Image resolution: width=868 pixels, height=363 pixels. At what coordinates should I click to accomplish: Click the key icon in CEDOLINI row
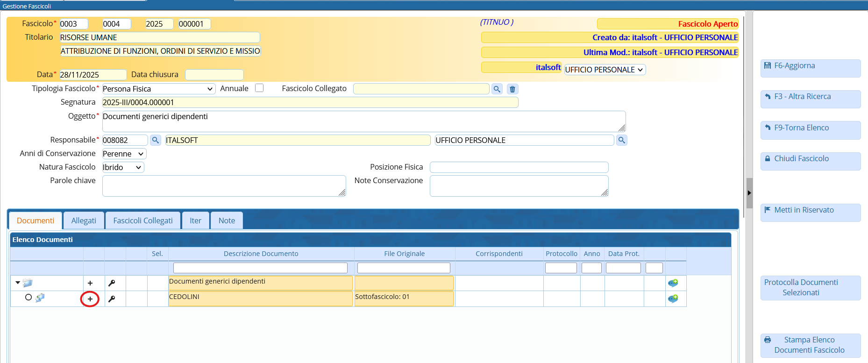[112, 299]
